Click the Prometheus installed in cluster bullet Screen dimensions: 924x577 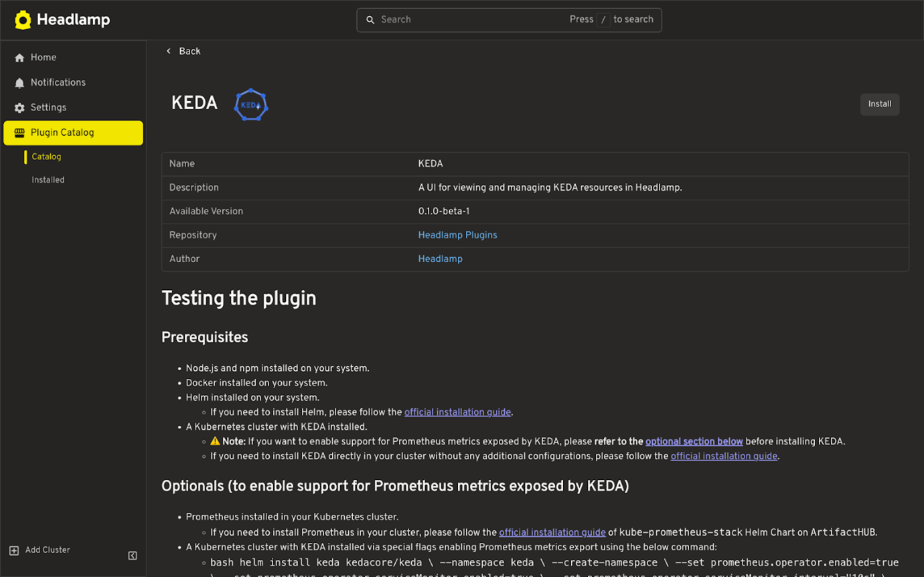point(292,517)
